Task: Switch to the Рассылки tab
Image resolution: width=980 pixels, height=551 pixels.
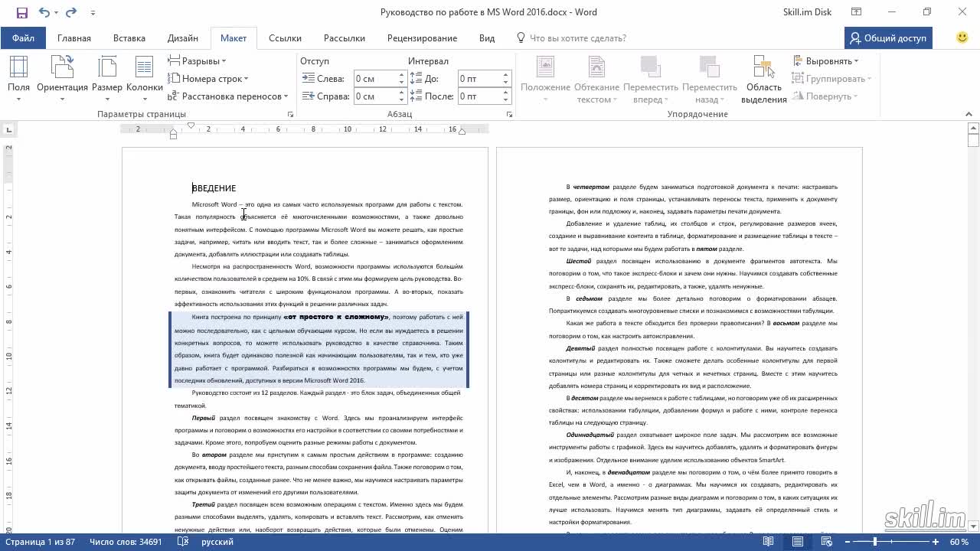Action: click(344, 38)
